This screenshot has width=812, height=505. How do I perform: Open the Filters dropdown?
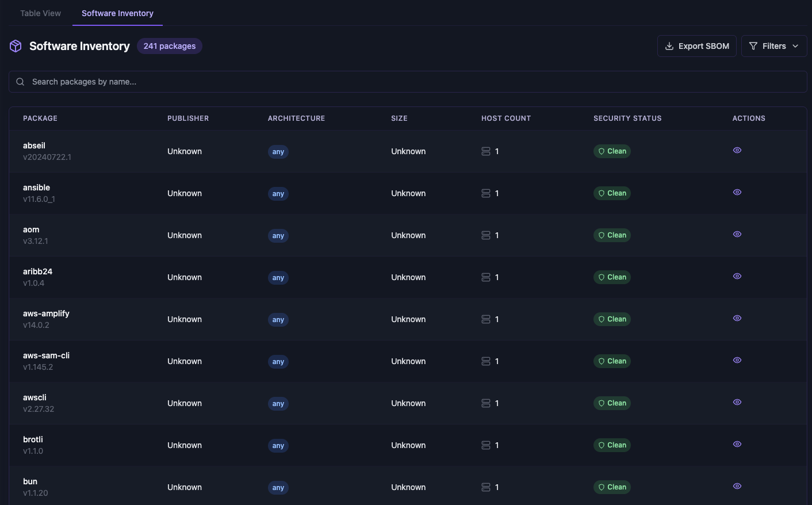click(x=773, y=46)
